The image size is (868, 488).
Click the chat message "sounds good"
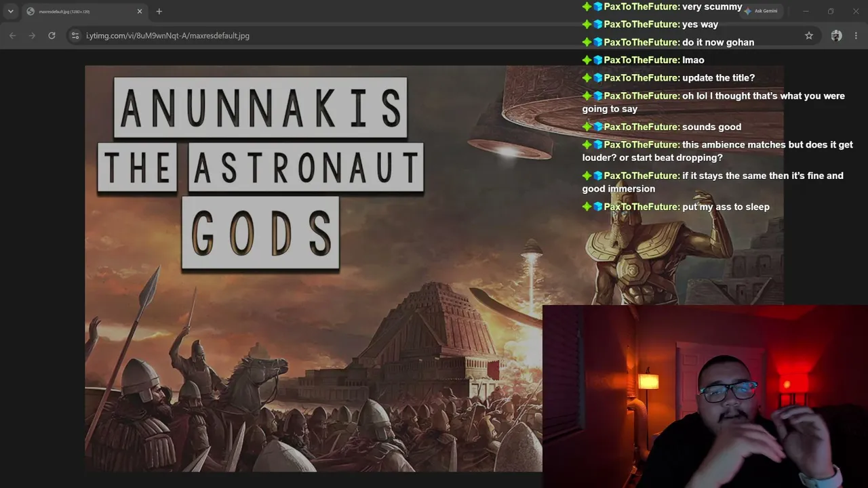711,127
